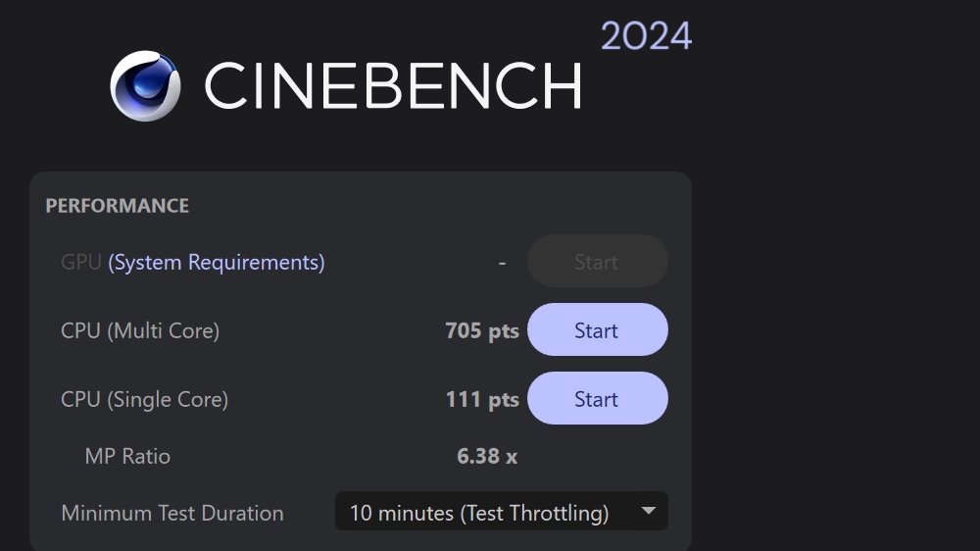The image size is (980, 551).
Task: Click the CPU (Single Core) label
Action: (x=144, y=400)
